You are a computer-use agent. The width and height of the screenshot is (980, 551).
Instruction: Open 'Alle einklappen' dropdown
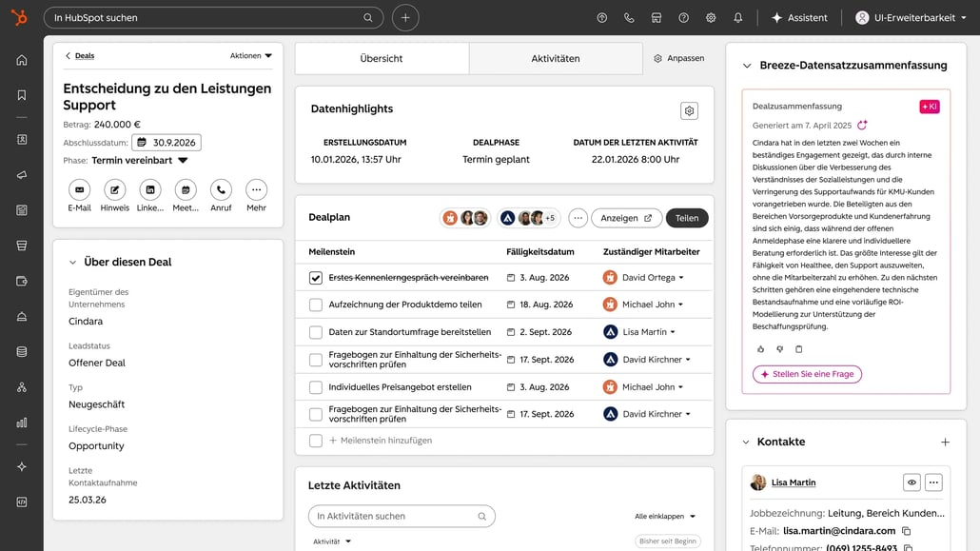tap(665, 516)
